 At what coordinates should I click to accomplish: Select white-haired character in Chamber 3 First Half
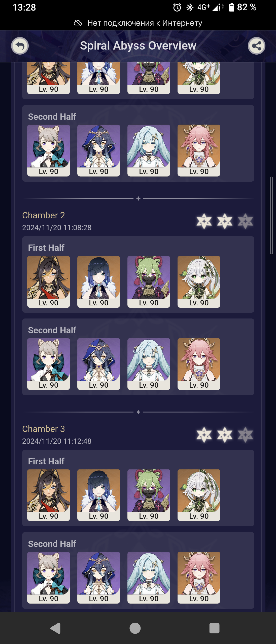pos(199,495)
